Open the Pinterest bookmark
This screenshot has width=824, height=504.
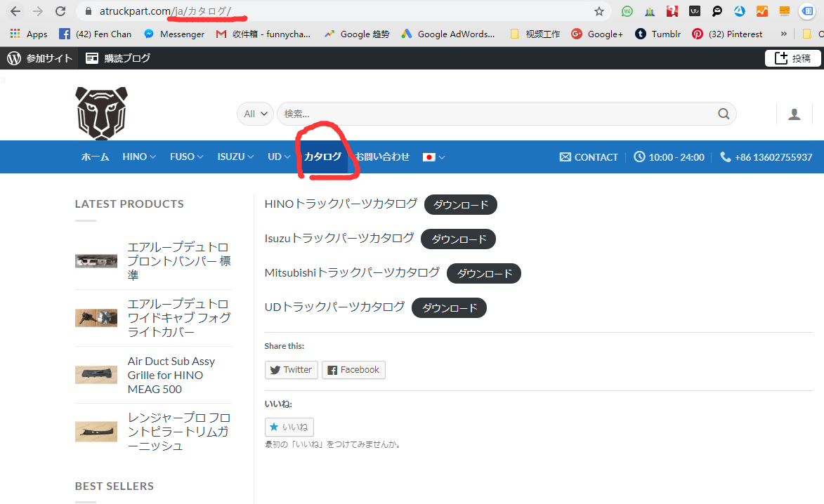point(727,34)
